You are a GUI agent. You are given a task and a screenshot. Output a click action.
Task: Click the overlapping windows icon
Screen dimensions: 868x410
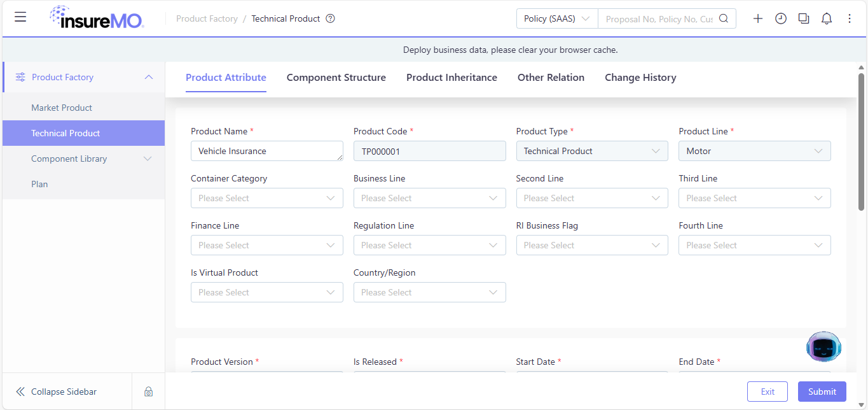(804, 18)
